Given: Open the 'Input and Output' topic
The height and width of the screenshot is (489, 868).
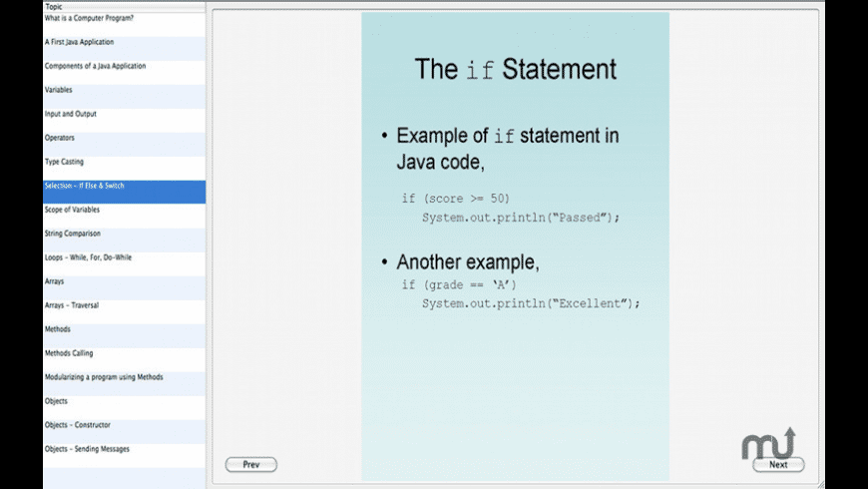Looking at the screenshot, I should coord(124,120).
